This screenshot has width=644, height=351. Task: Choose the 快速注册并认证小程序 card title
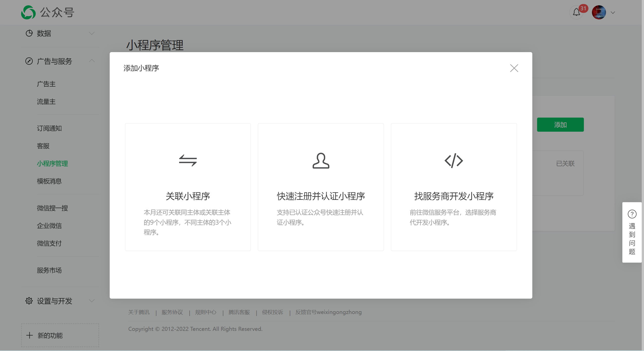321,196
